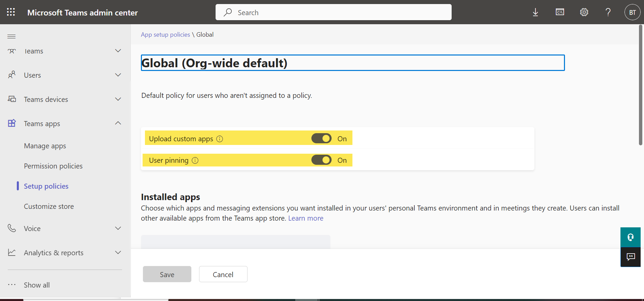Click the Users icon in sidebar
Viewport: 644px width, 301px height.
click(12, 75)
